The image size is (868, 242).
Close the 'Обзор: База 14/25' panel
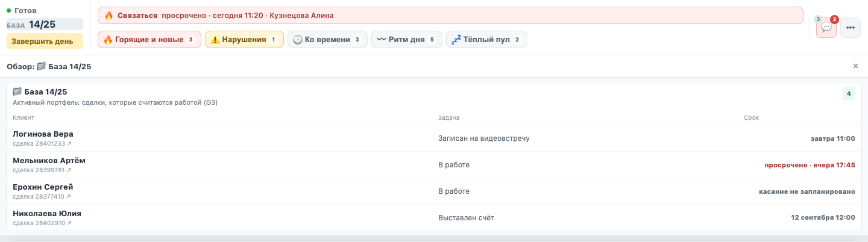pos(855,66)
